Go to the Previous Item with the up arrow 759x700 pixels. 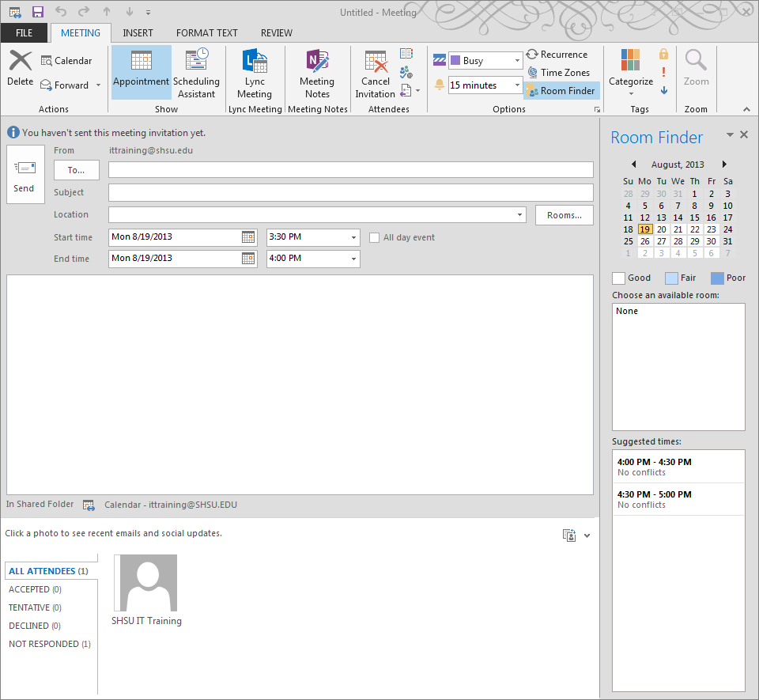pyautogui.click(x=107, y=12)
